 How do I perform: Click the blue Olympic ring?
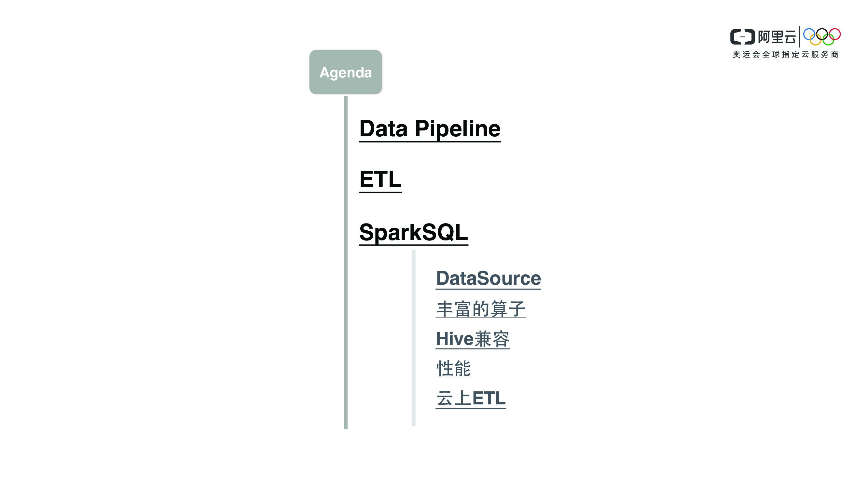click(x=809, y=34)
